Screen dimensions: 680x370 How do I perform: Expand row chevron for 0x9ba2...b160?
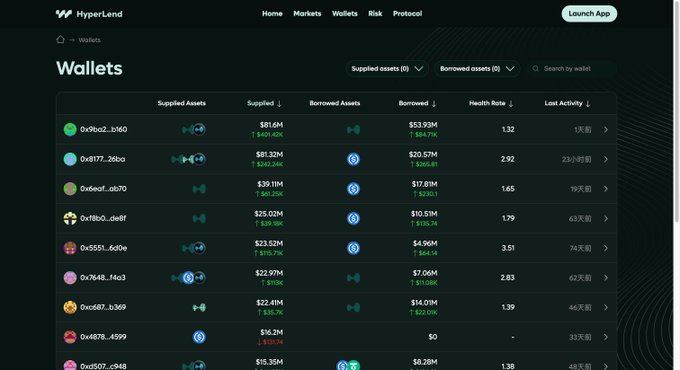click(x=606, y=130)
